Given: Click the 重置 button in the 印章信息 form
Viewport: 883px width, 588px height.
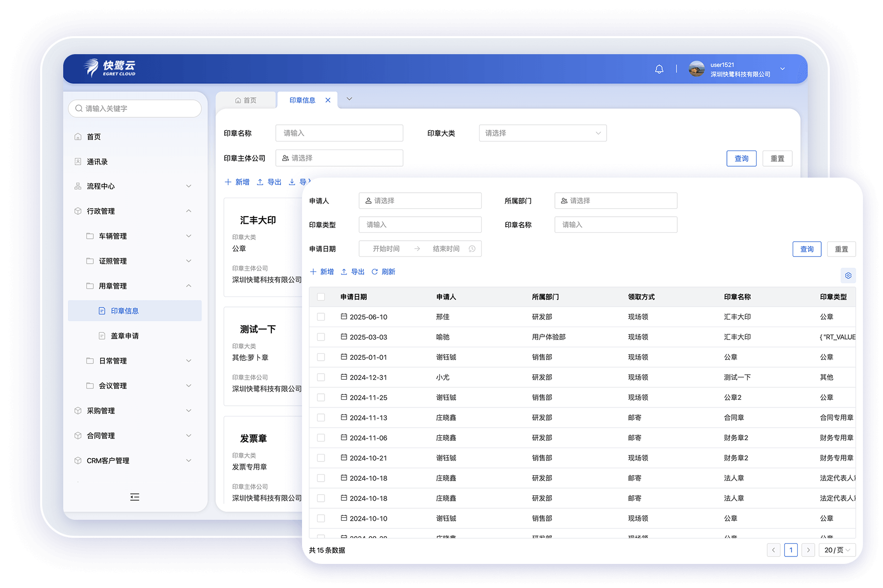Looking at the screenshot, I should pyautogui.click(x=777, y=159).
